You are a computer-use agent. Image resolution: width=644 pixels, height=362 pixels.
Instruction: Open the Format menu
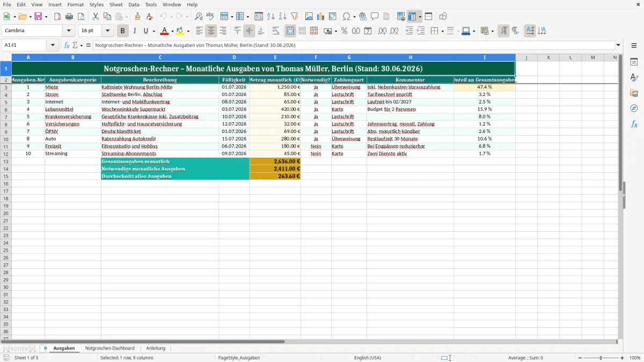click(x=76, y=4)
